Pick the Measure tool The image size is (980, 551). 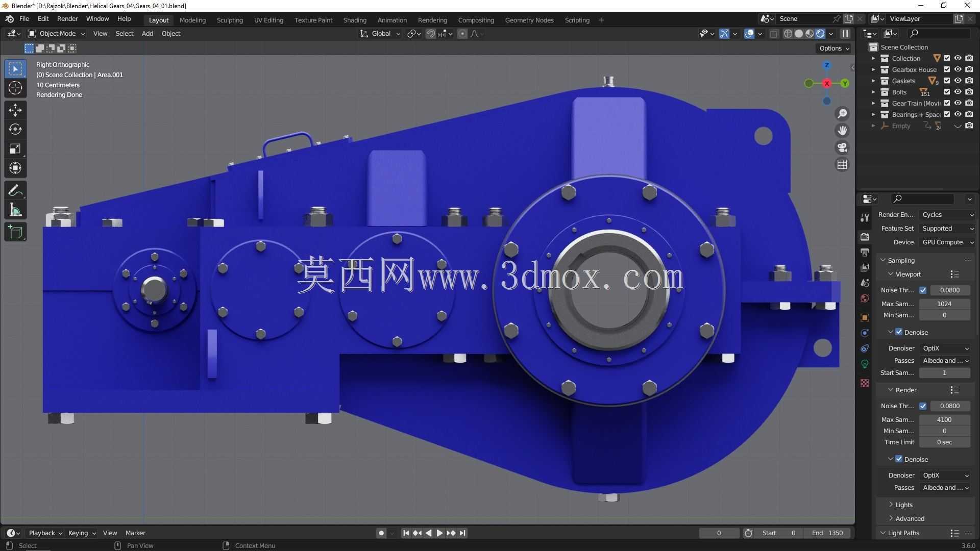pyautogui.click(x=15, y=210)
